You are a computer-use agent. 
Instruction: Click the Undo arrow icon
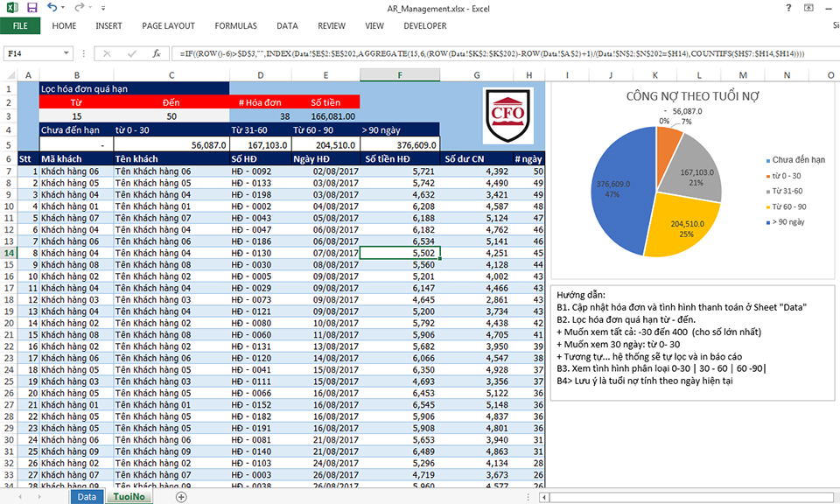52,7
